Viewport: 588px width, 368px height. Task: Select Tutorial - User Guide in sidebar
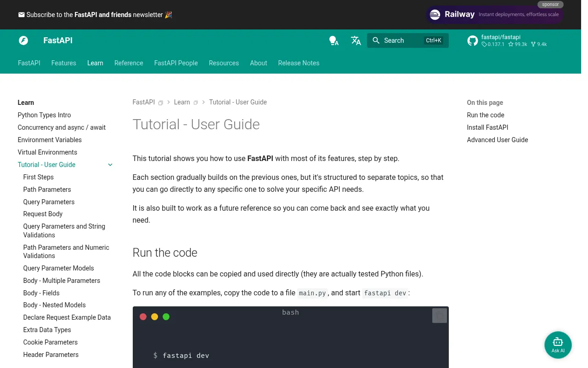pyautogui.click(x=46, y=165)
